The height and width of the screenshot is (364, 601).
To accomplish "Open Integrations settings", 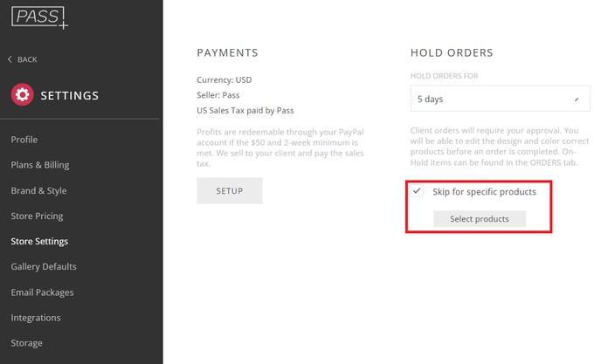I will [36, 318].
